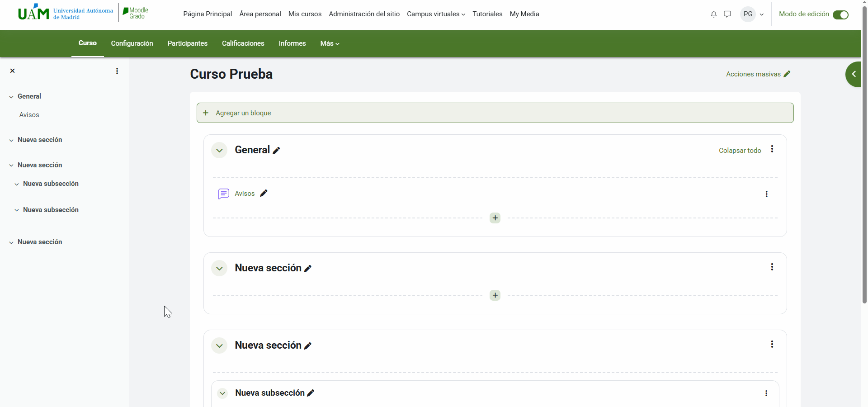The width and height of the screenshot is (868, 407).
Task: Open the notifications bell icon
Action: 713,14
